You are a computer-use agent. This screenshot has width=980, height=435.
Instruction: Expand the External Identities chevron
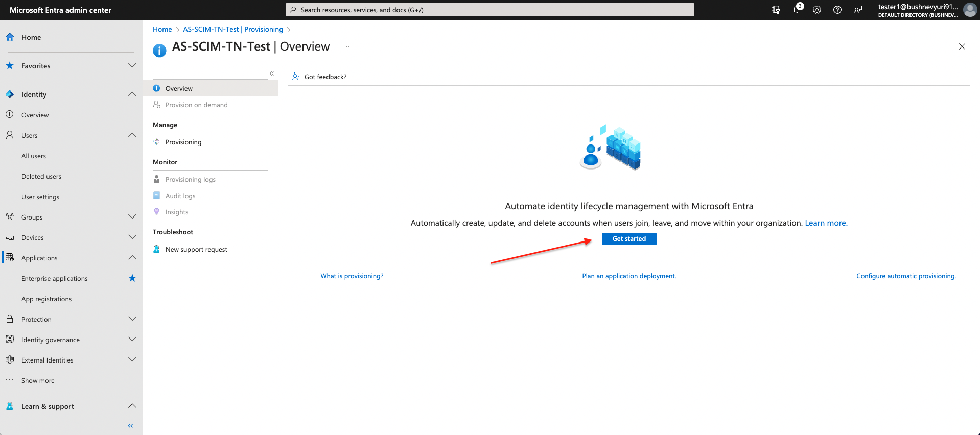point(132,359)
